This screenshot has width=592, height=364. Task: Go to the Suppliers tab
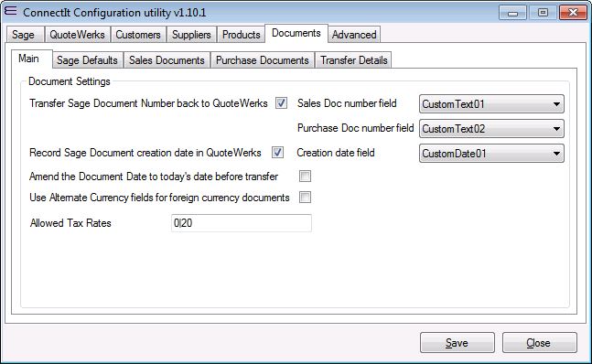pyautogui.click(x=191, y=35)
